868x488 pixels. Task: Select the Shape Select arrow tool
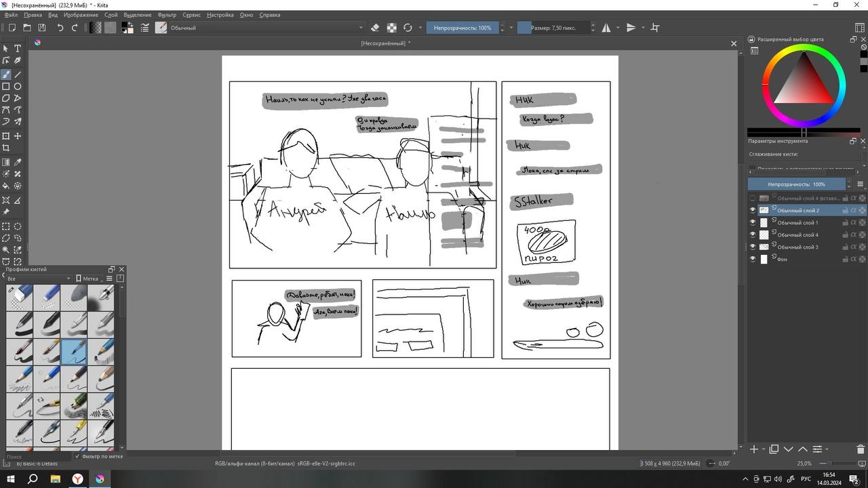click(x=6, y=49)
